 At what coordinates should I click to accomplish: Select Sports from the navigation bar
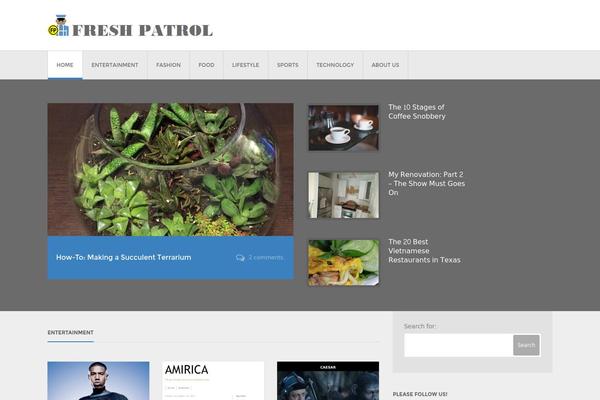[x=288, y=65]
